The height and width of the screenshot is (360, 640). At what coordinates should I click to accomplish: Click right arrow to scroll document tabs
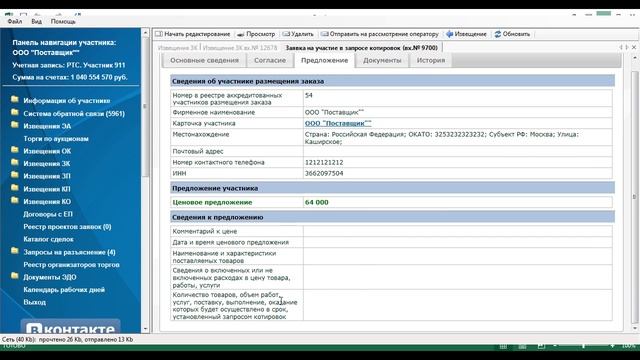pos(627,47)
